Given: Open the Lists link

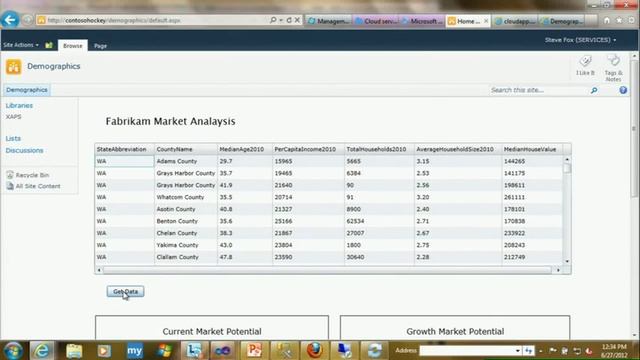Looking at the screenshot, I should (13, 139).
